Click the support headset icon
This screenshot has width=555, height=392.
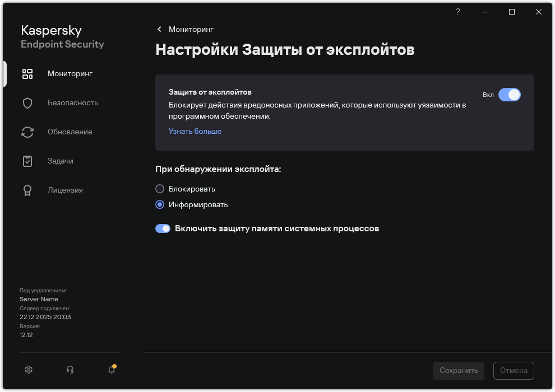tap(70, 370)
